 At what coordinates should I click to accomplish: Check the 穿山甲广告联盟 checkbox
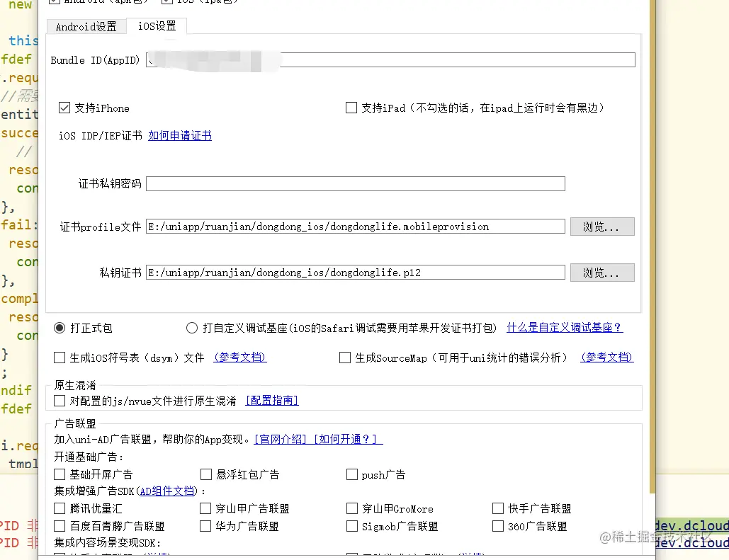pyautogui.click(x=205, y=508)
